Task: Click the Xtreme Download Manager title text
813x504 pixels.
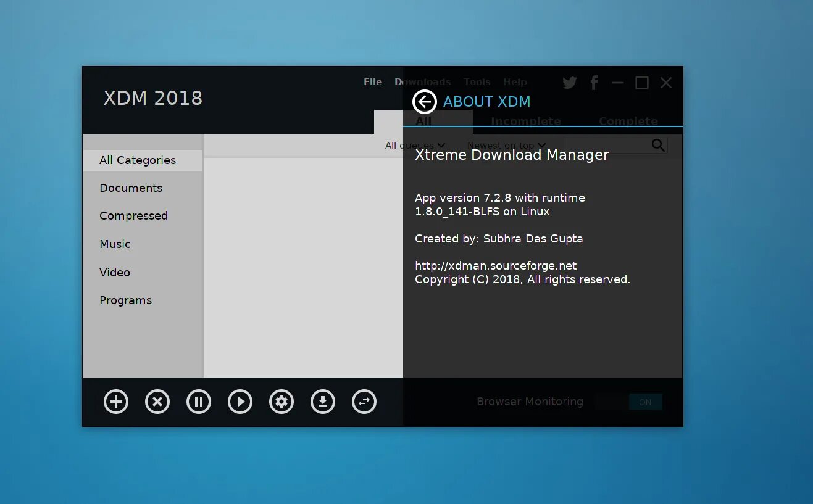Action: 512,155
